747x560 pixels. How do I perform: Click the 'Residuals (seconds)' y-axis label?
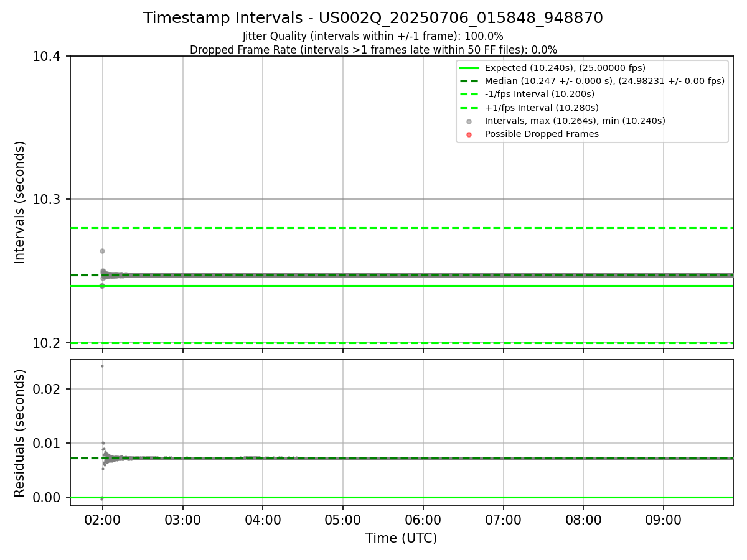(20, 433)
